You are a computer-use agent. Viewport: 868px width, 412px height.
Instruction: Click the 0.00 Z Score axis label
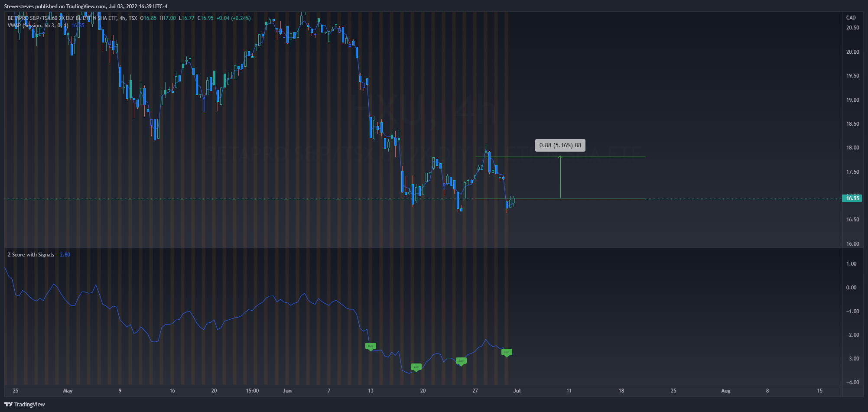point(851,288)
